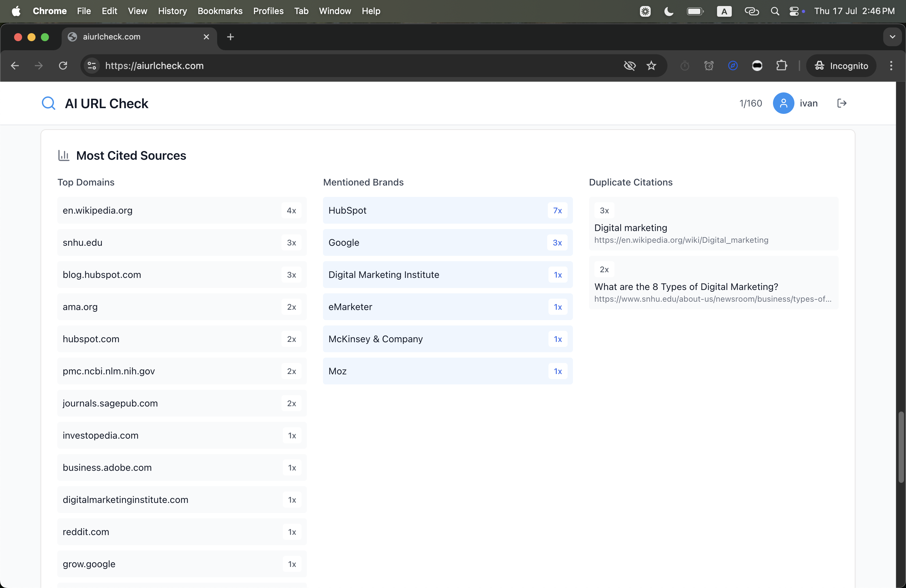Open the snhu.edu types-of digital marketing URL
Image resolution: width=906 pixels, height=588 pixels.
point(713,299)
